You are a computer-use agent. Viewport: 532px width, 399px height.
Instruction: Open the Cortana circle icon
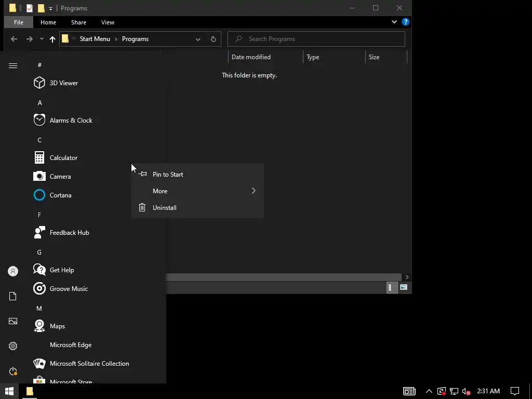[39, 195]
